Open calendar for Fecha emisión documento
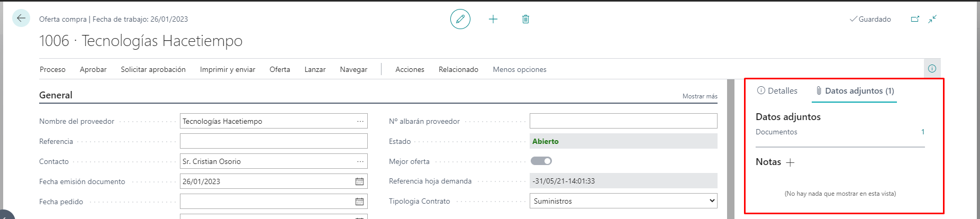The width and height of the screenshot is (980, 219). [x=359, y=181]
